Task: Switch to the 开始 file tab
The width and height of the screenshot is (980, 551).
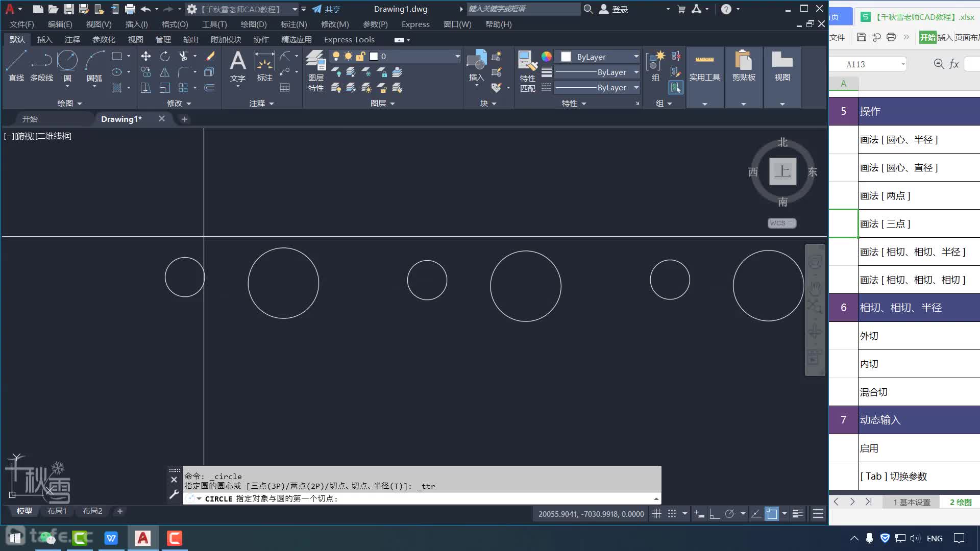Action: click(x=30, y=119)
